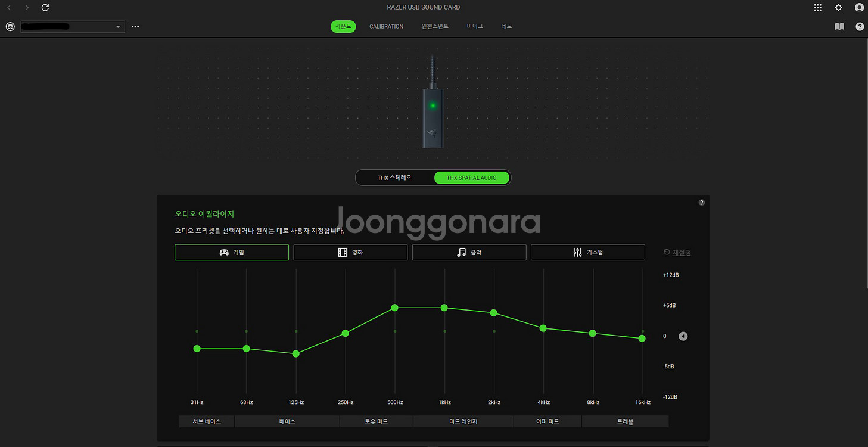Select THX 스테레오 mode
868x447 pixels.
coord(394,178)
